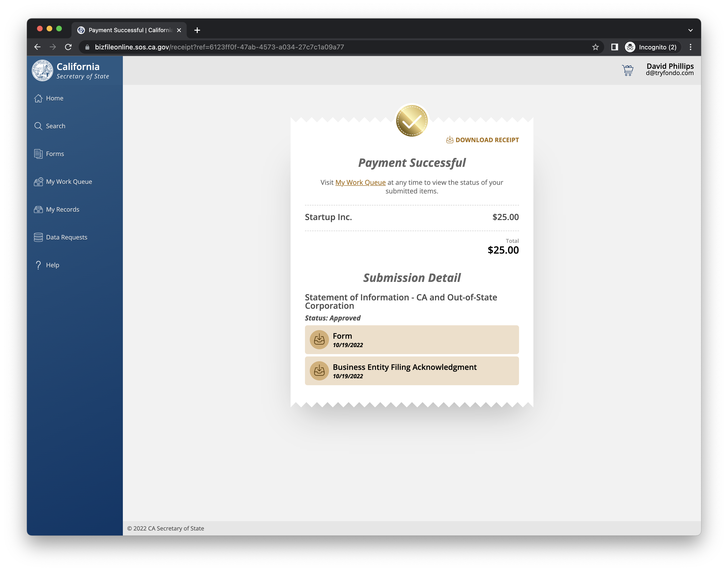
Task: Bookmark this page with star icon
Action: (595, 47)
